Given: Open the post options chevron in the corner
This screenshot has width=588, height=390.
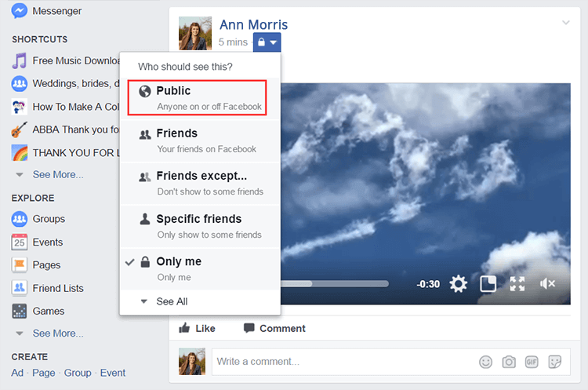Looking at the screenshot, I should pos(566,23).
